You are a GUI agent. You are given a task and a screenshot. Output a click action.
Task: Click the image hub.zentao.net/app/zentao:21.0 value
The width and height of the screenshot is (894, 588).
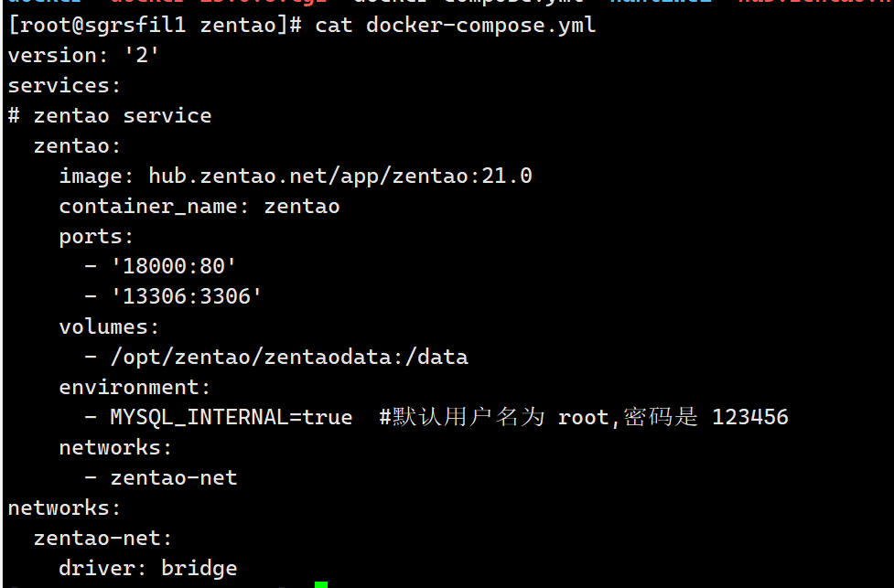tap(340, 176)
